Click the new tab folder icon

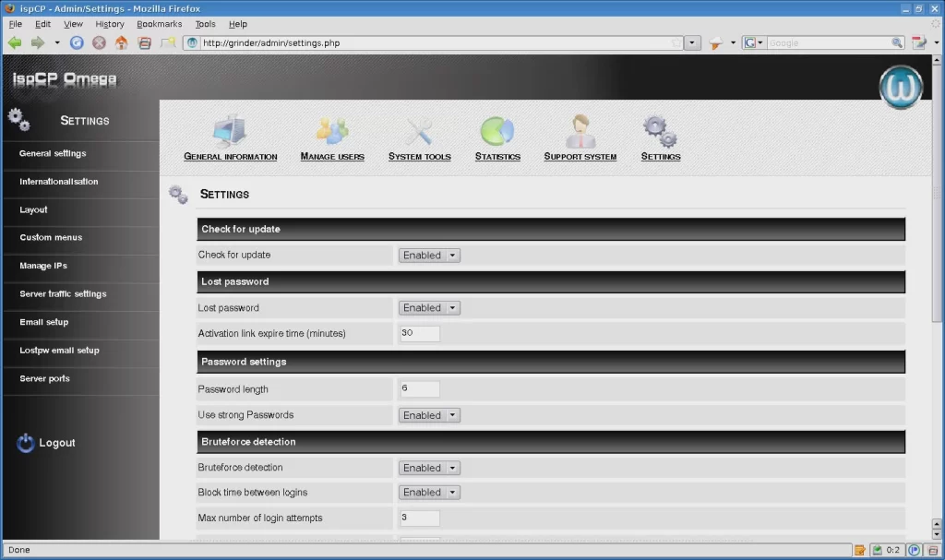pyautogui.click(x=168, y=42)
